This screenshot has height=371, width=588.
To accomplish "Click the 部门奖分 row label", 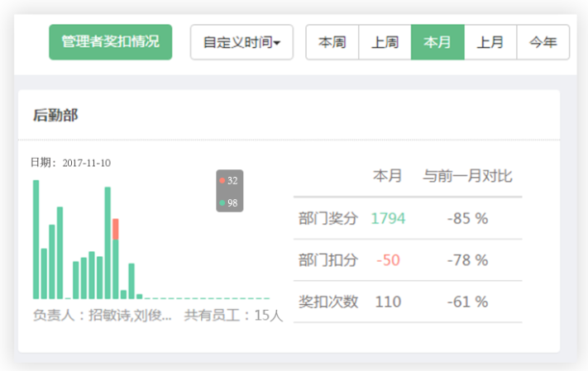I will [x=328, y=218].
